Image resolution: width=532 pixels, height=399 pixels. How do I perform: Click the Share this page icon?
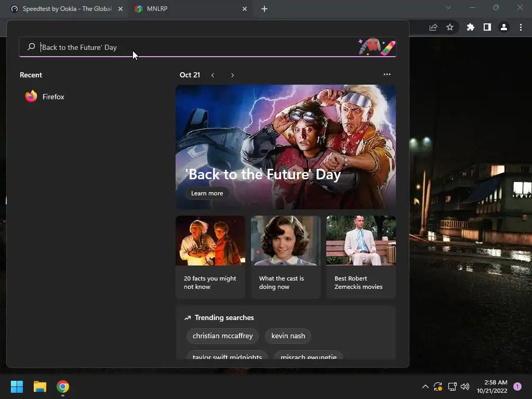[433, 28]
